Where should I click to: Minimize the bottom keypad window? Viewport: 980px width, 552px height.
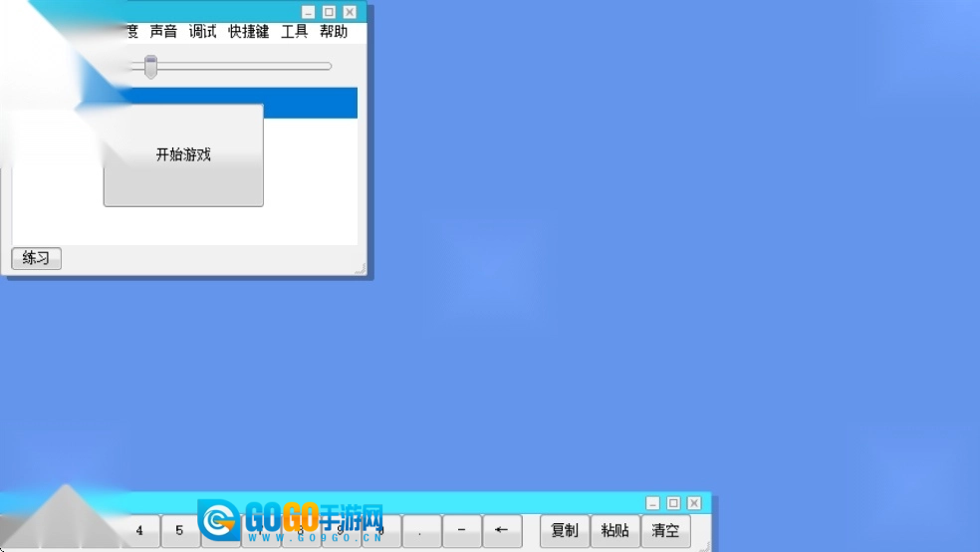point(652,503)
